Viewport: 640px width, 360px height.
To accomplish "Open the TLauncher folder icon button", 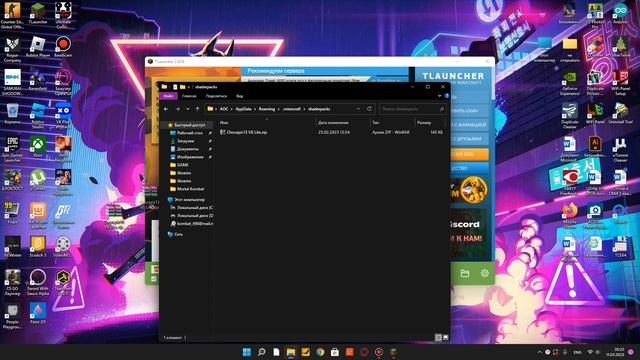I will [465, 273].
